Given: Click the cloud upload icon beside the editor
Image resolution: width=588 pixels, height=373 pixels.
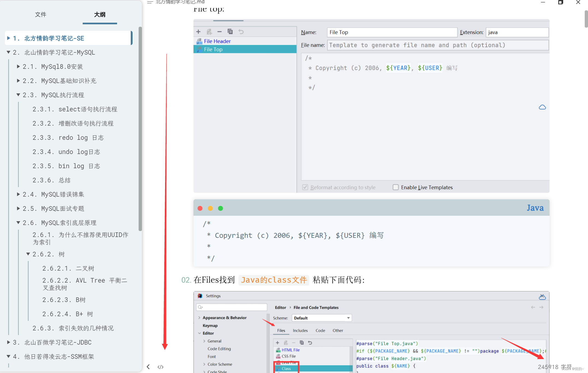Looking at the screenshot, I should pos(542,107).
